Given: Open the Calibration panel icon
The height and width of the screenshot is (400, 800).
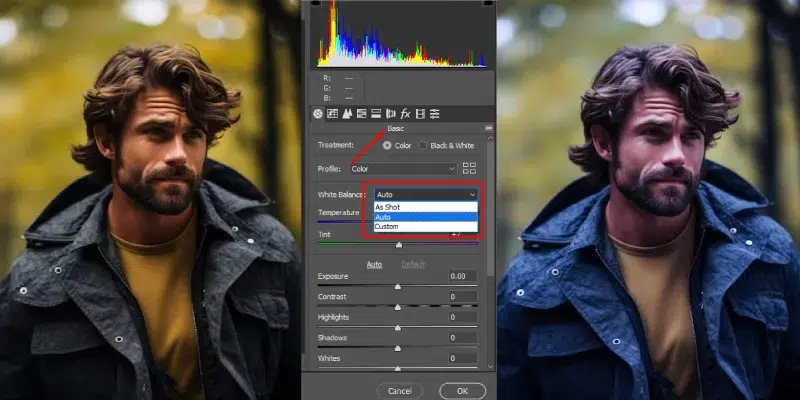Looking at the screenshot, I should pos(420,114).
